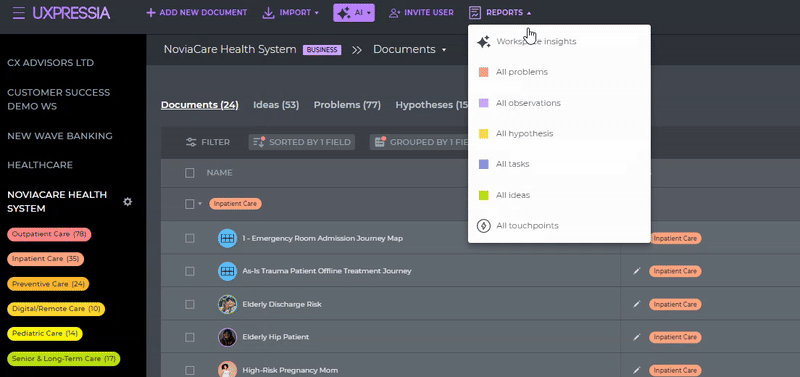Click Emergency Room Admission journey map icon

pos(228,238)
